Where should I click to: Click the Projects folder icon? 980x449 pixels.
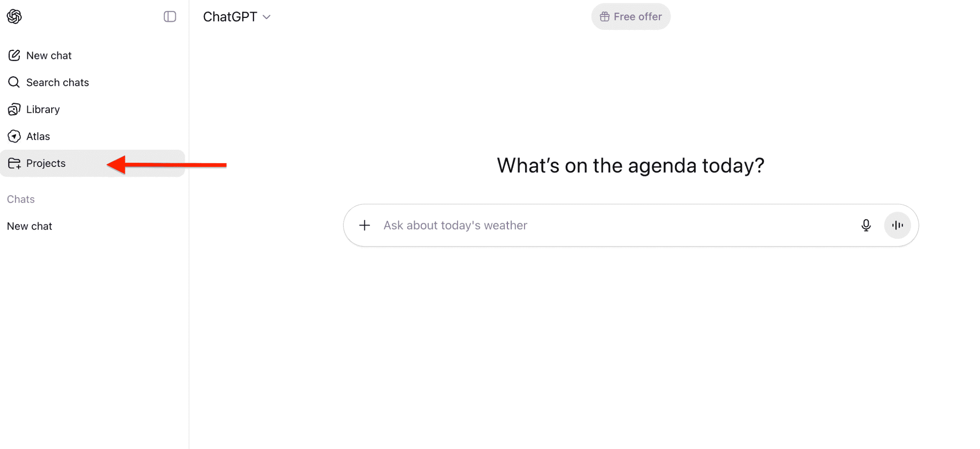click(x=14, y=163)
